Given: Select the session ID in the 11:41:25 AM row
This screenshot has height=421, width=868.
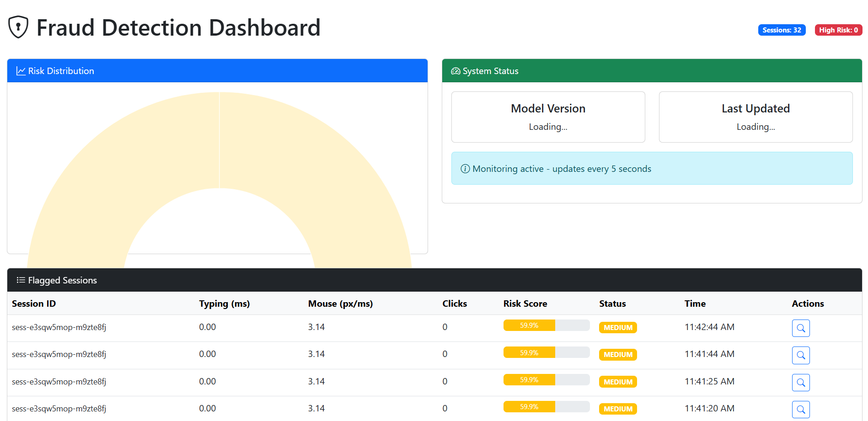Looking at the screenshot, I should click(x=59, y=382).
